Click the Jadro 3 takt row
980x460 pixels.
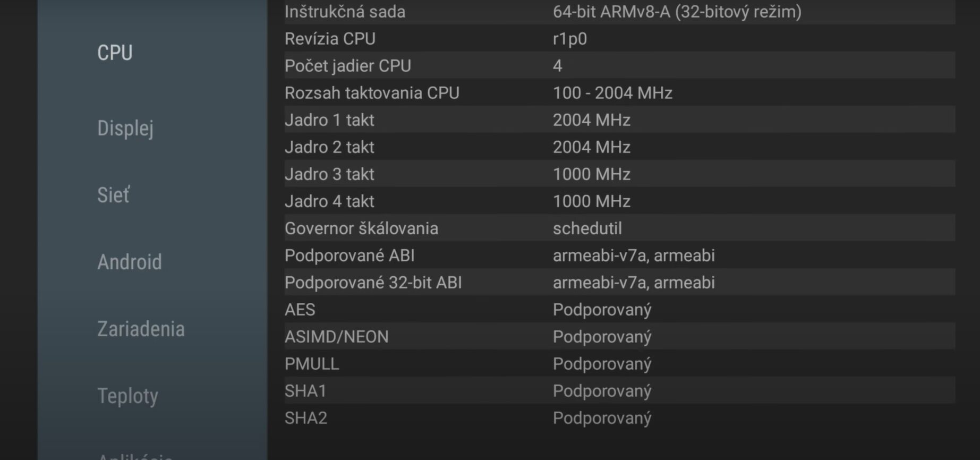click(619, 174)
